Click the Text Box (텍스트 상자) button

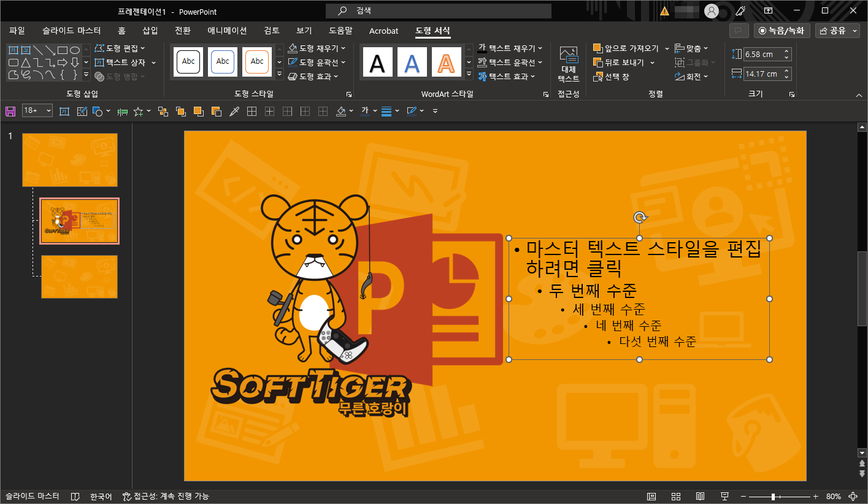tap(126, 62)
